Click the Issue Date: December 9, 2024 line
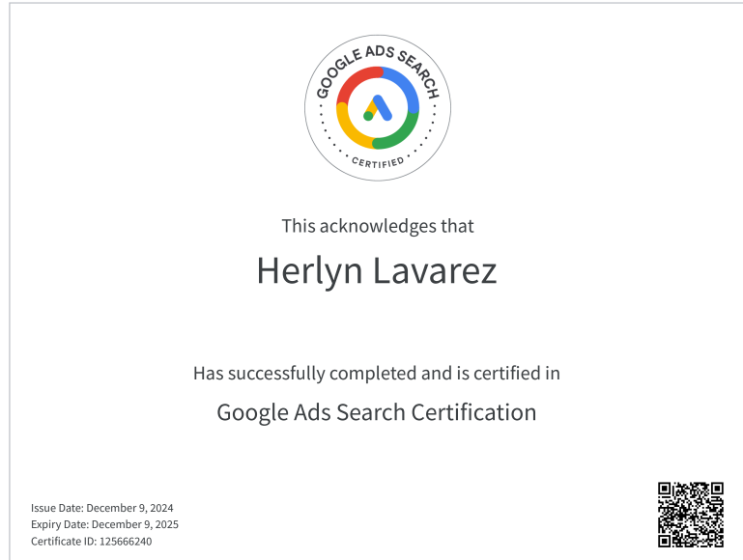The width and height of the screenshot is (743, 560). [101, 508]
